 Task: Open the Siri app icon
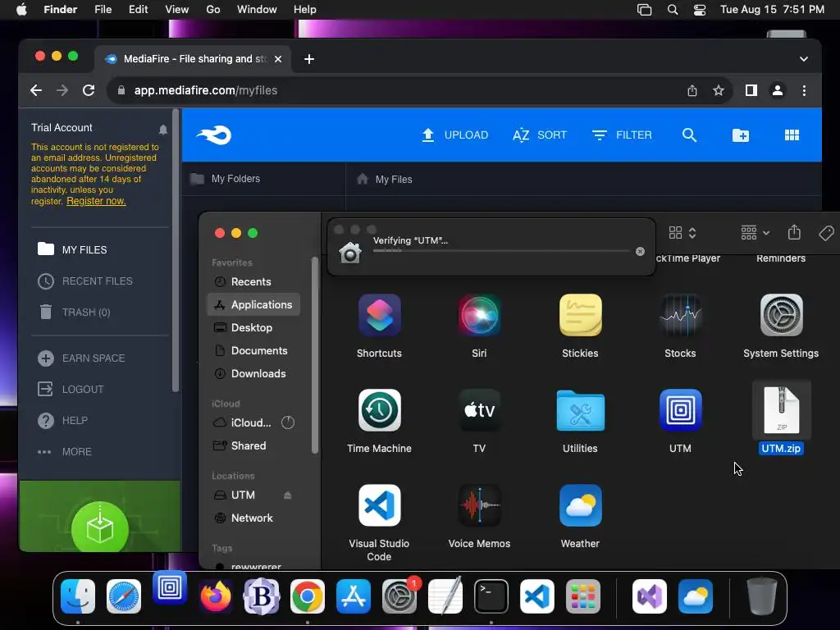(x=479, y=315)
